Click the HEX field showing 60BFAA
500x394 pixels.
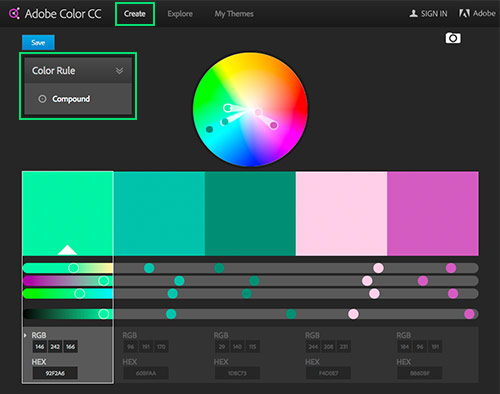click(x=146, y=373)
